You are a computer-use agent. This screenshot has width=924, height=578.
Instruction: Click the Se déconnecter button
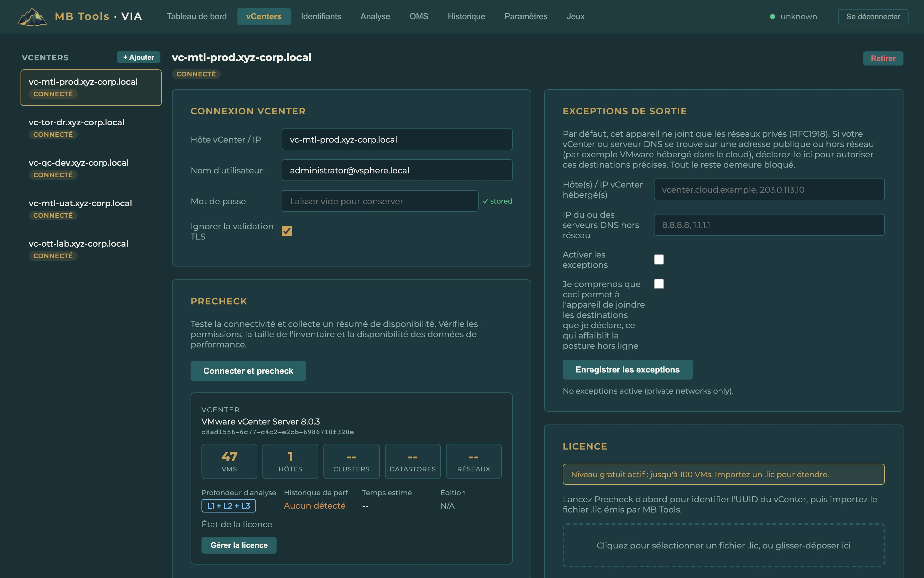(873, 16)
